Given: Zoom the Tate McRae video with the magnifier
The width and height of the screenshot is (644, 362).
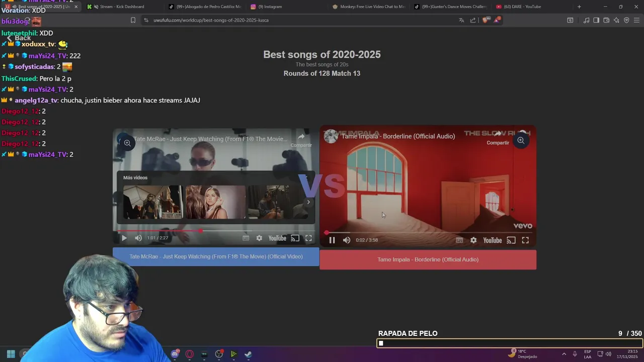Looking at the screenshot, I should click(x=127, y=143).
